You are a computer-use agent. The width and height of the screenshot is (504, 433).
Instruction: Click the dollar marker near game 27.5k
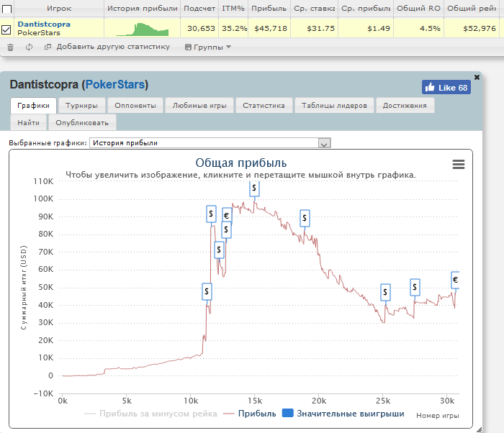(x=415, y=287)
